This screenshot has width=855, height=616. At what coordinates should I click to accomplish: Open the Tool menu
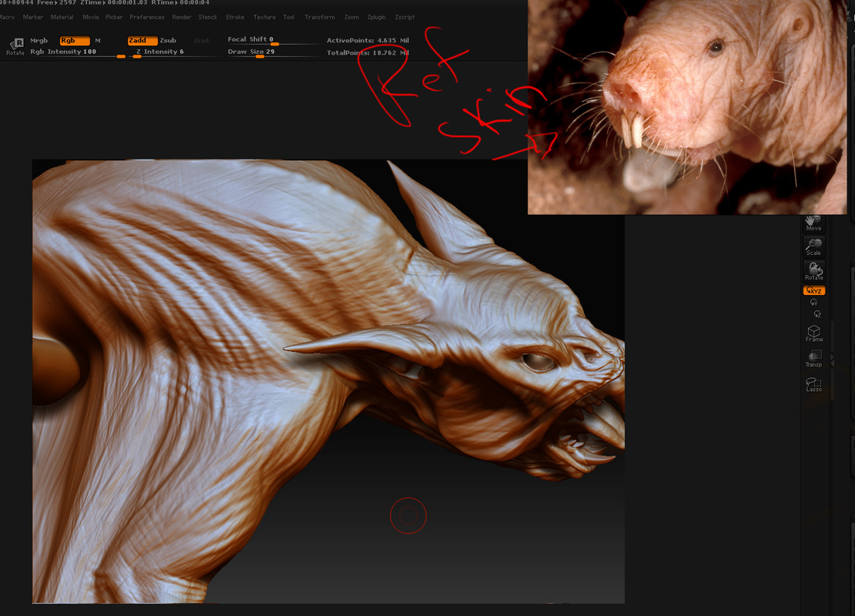[288, 17]
